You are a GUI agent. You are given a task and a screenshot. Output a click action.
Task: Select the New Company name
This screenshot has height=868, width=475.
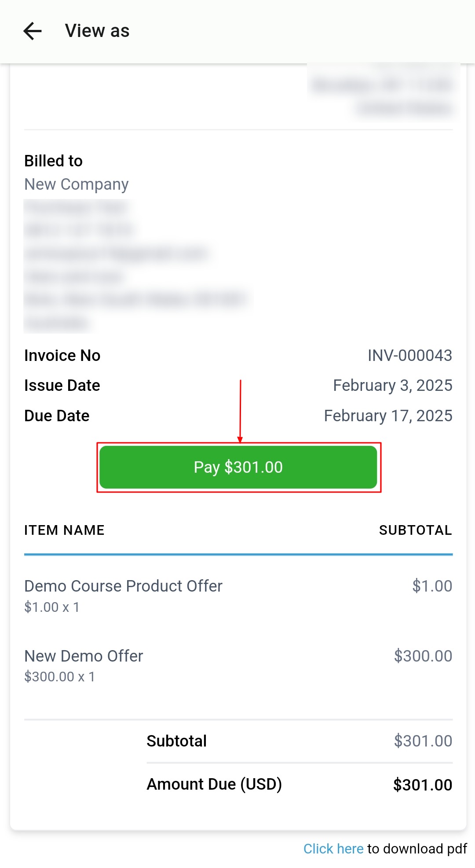[77, 184]
